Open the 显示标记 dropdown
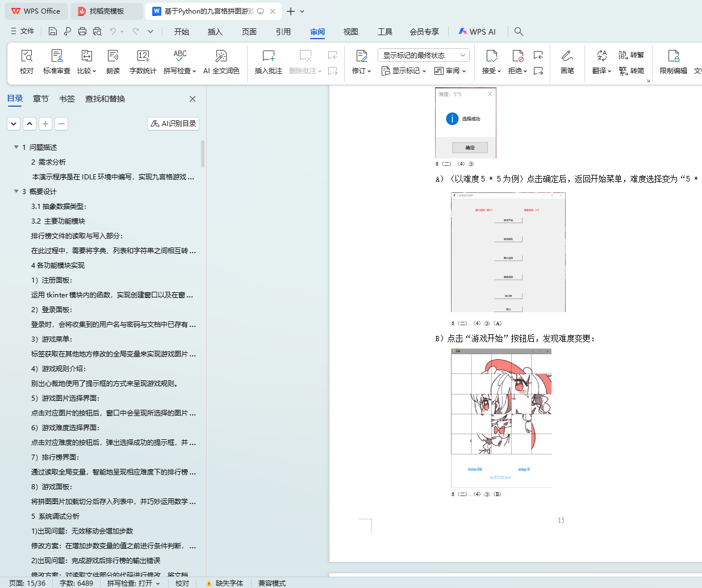Image resolution: width=702 pixels, height=588 pixels. (404, 71)
